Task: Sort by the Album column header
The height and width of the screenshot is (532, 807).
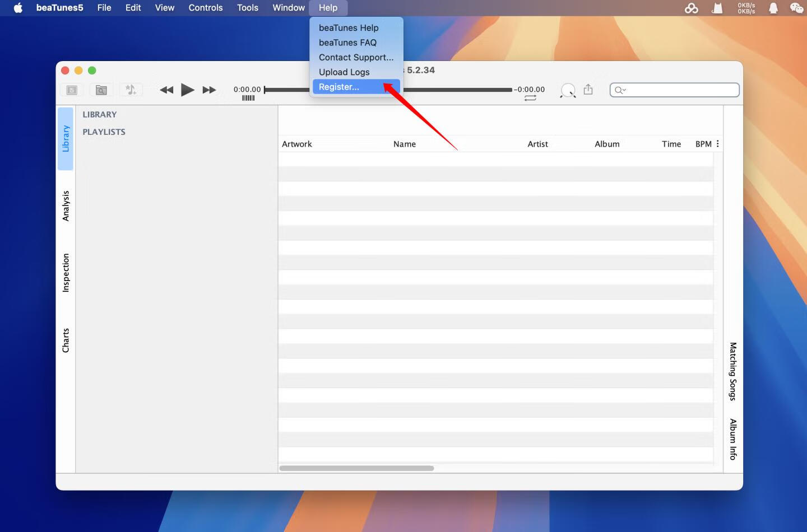Action: point(607,144)
